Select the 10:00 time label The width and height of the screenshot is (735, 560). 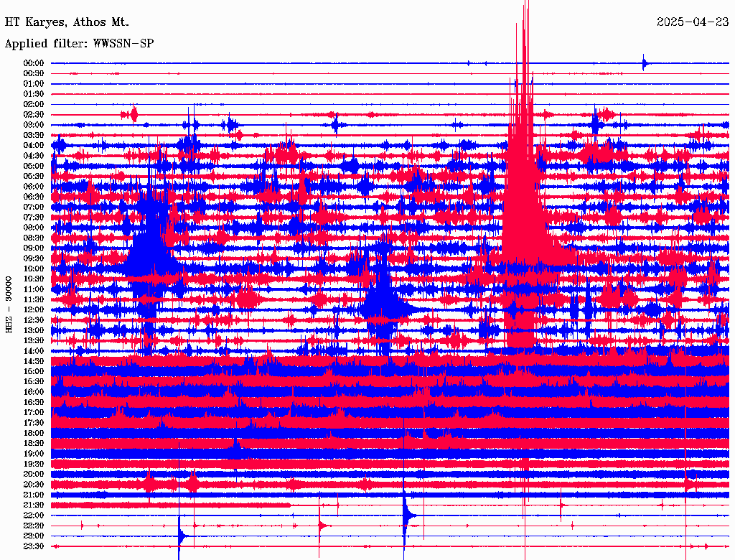tap(34, 269)
